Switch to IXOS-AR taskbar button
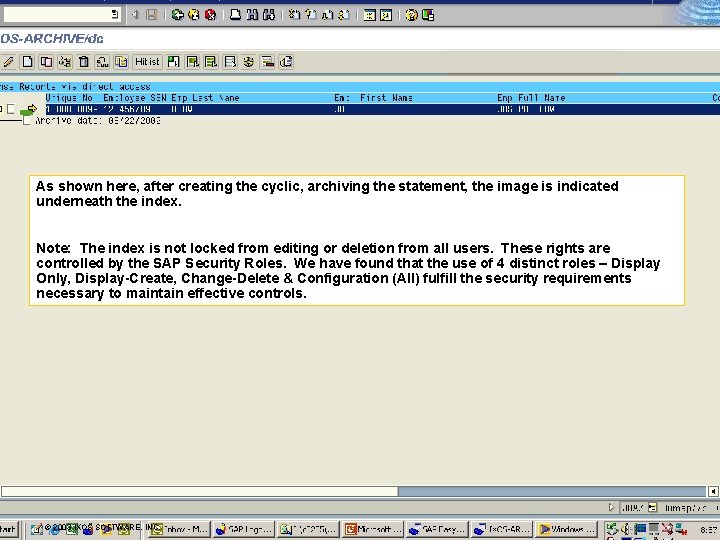The image size is (720, 540). coord(501,529)
